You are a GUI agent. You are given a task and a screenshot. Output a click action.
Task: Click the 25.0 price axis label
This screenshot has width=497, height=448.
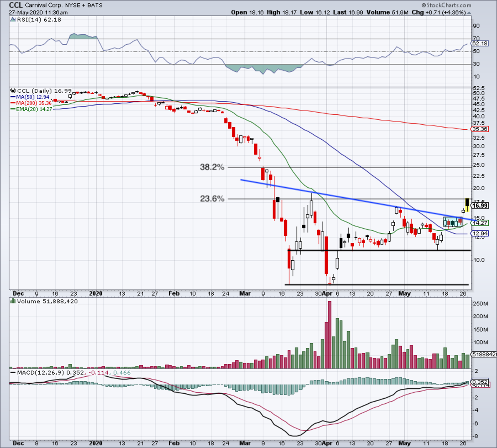[478, 165]
